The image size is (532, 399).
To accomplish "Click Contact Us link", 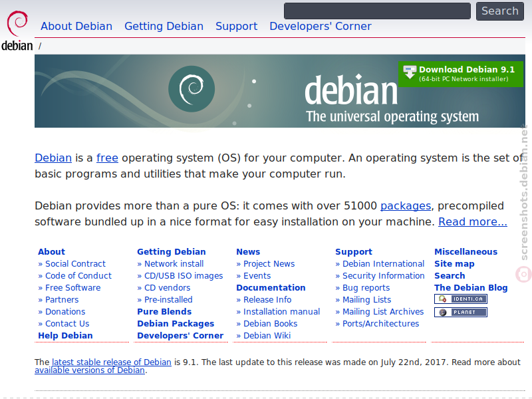I will (67, 324).
